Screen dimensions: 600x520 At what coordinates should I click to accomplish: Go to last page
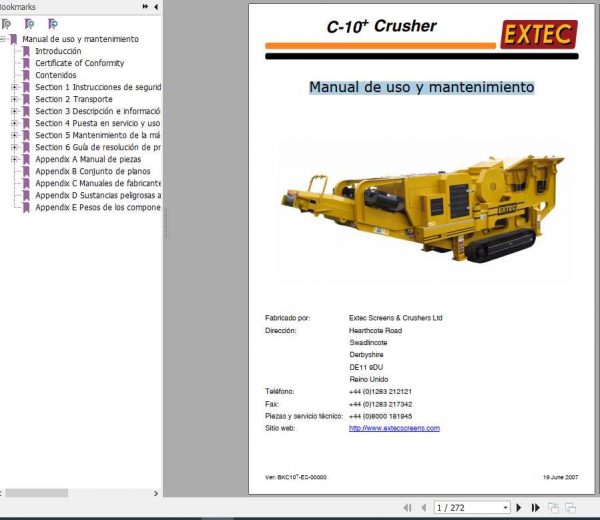pyautogui.click(x=536, y=508)
